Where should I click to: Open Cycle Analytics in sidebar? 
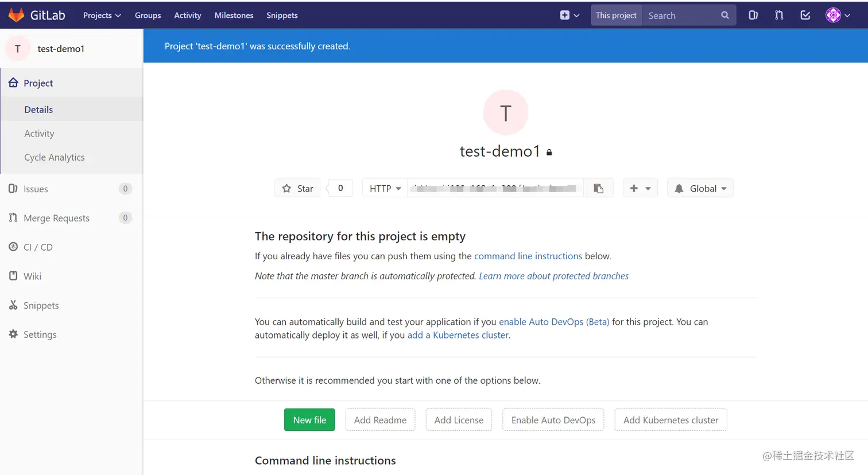[x=72, y=157]
